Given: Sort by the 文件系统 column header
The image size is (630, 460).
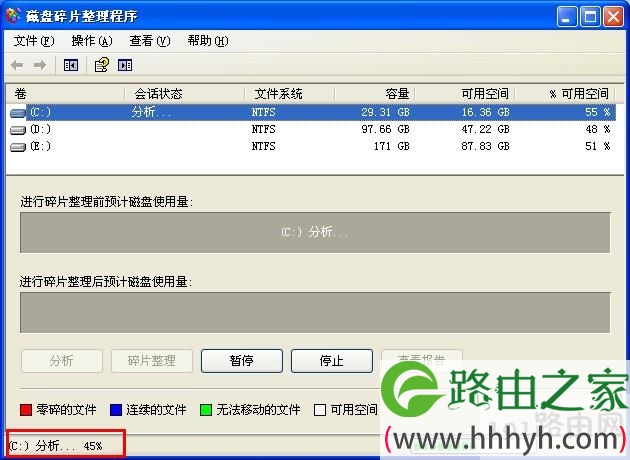Looking at the screenshot, I should coord(290,94).
